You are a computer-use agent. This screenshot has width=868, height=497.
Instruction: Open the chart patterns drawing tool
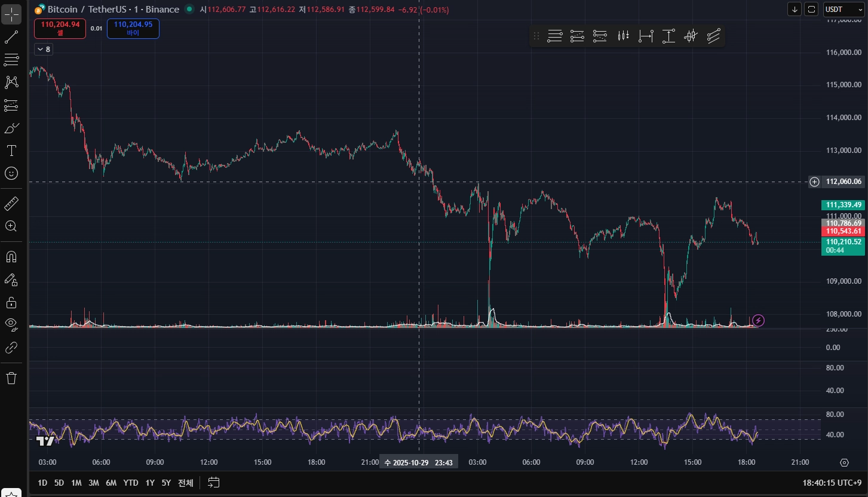click(11, 82)
